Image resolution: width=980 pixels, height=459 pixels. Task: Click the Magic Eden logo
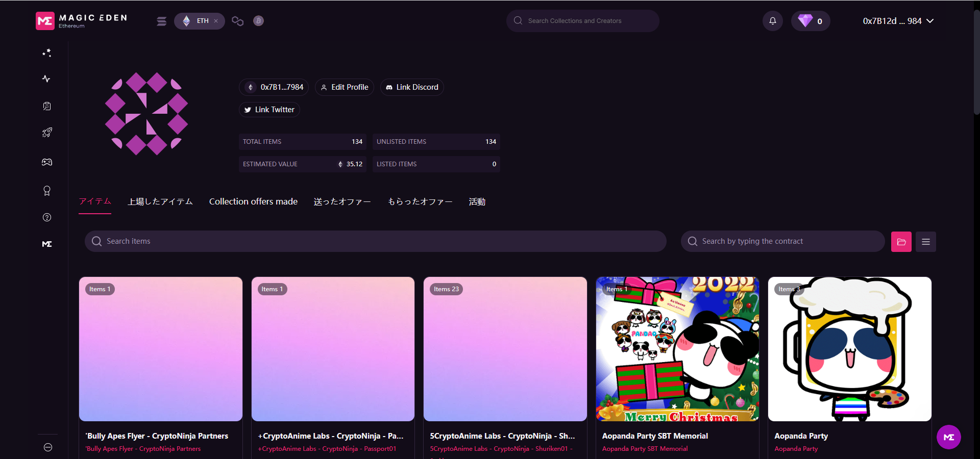pos(82,21)
